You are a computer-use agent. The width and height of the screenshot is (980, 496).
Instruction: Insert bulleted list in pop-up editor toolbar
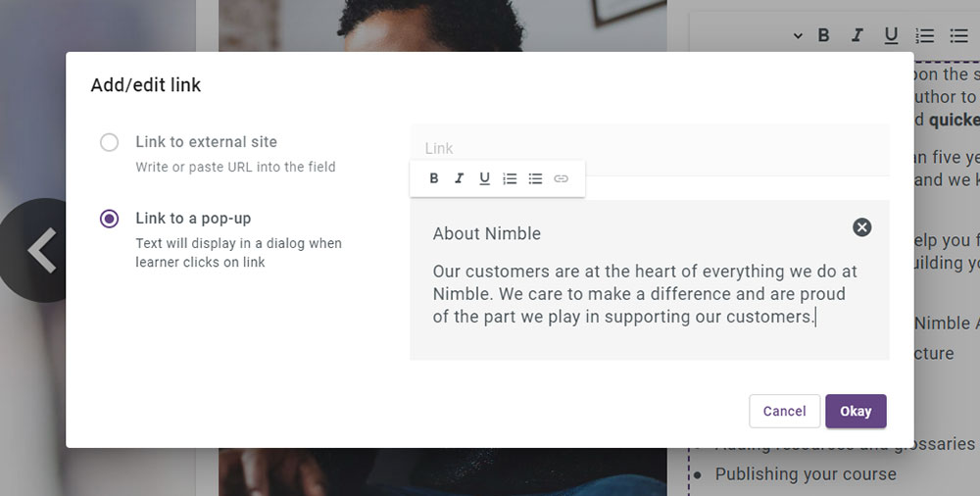(535, 178)
